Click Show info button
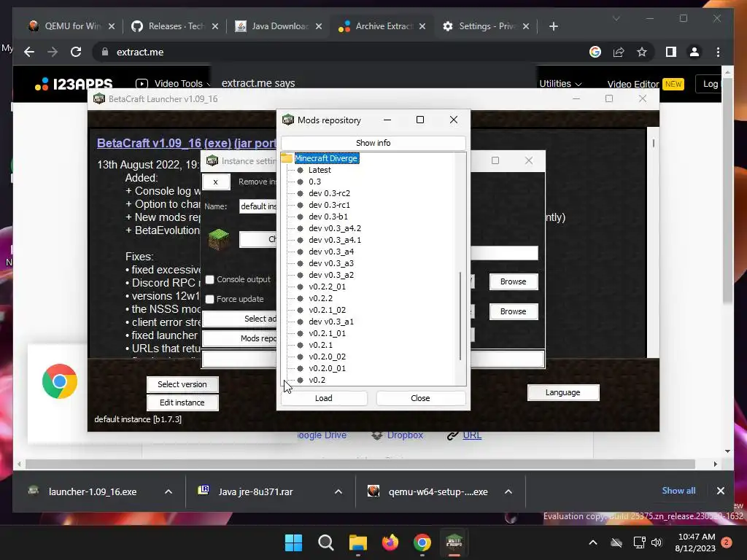The height and width of the screenshot is (560, 747). pos(373,143)
